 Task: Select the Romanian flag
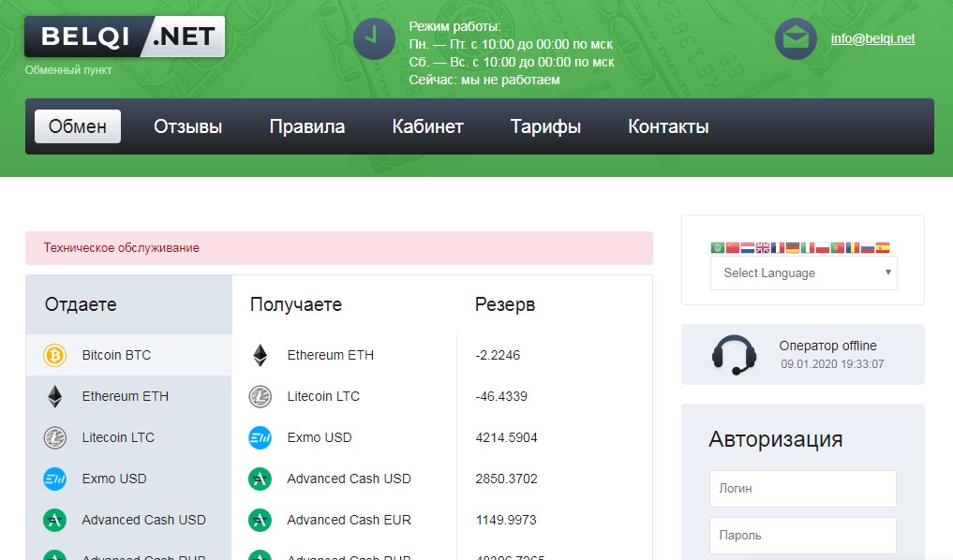tap(853, 248)
